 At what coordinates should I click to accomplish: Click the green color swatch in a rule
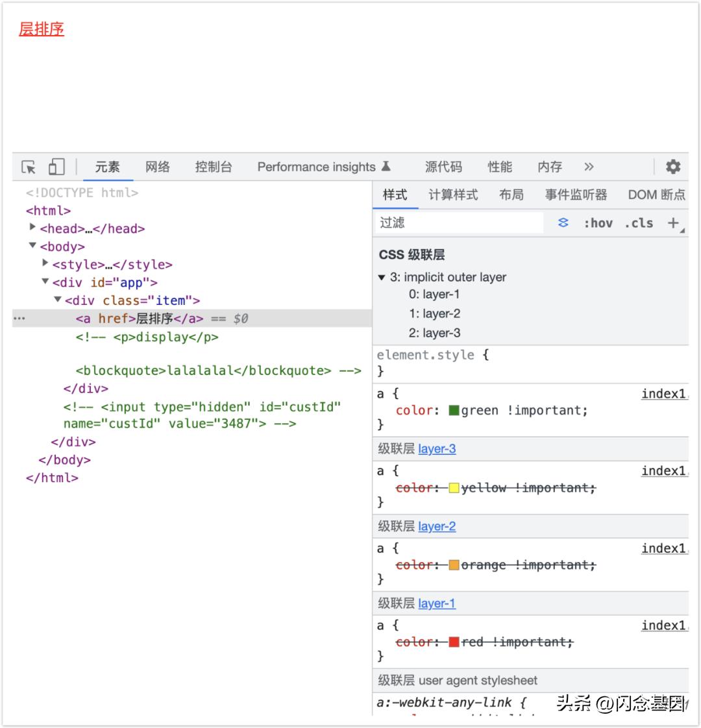point(453,410)
